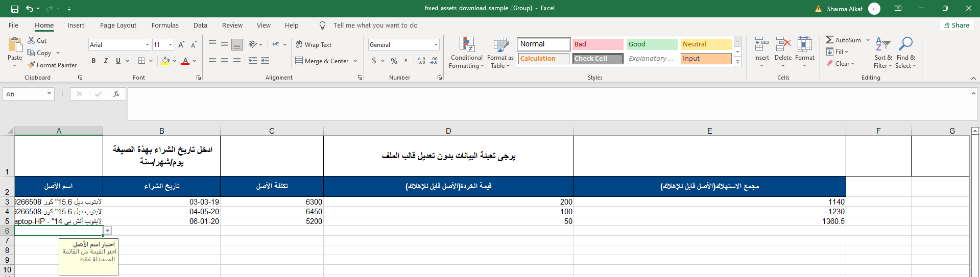Click the Format Painter brush icon
The height and width of the screenshot is (277, 980).
32,65
